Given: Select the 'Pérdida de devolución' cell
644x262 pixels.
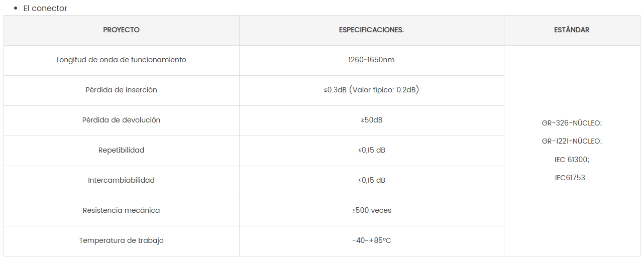Looking at the screenshot, I should pyautogui.click(x=122, y=120).
